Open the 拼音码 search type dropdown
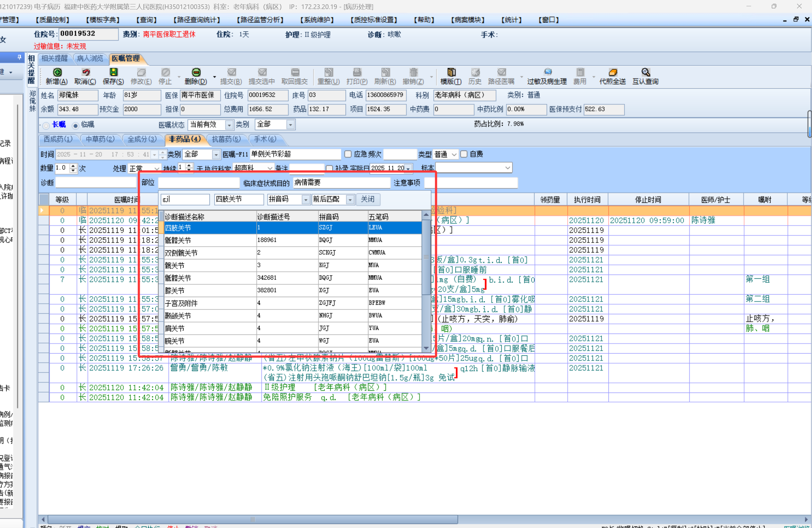Screen dimensions: 812x528 click(305, 199)
